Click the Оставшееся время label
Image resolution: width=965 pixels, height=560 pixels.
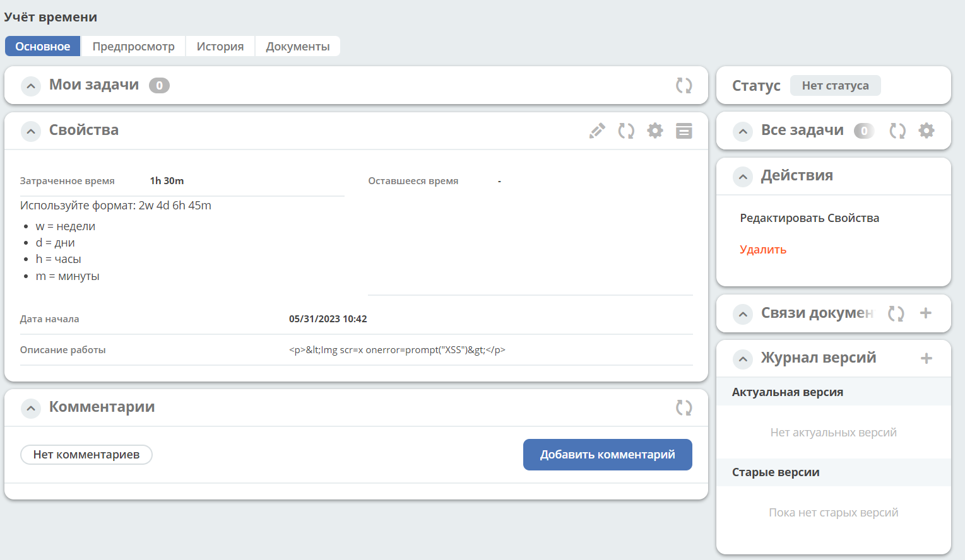[x=413, y=180]
